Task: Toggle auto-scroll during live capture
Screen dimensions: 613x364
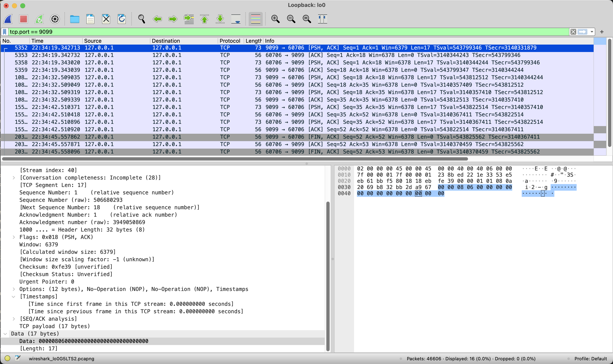Action: (x=236, y=19)
